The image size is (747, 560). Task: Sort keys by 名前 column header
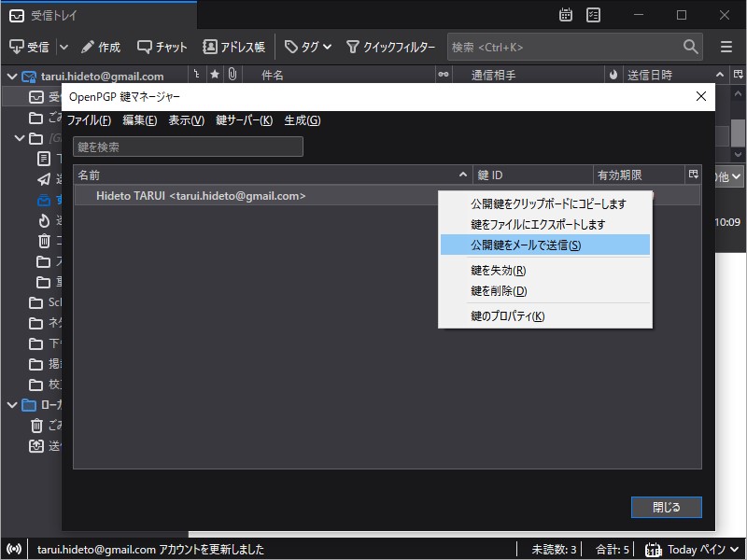pos(273,175)
